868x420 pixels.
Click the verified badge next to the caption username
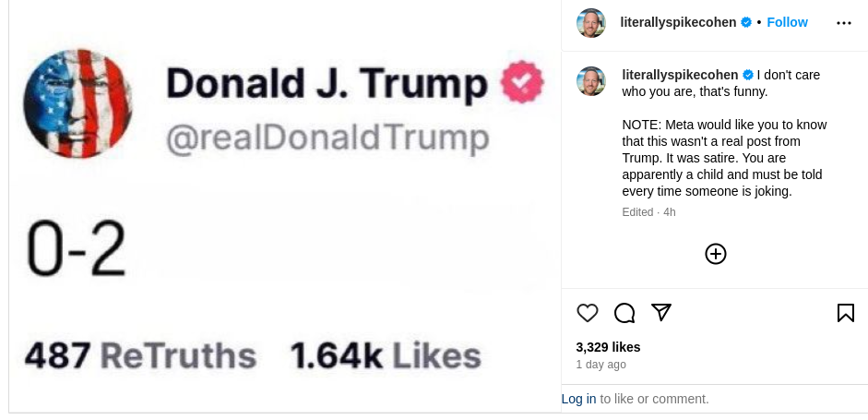click(748, 75)
